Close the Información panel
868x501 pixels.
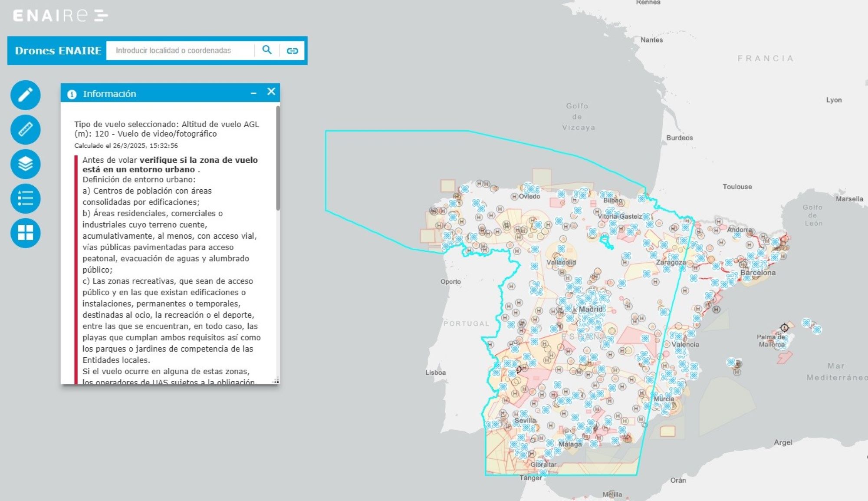(271, 92)
